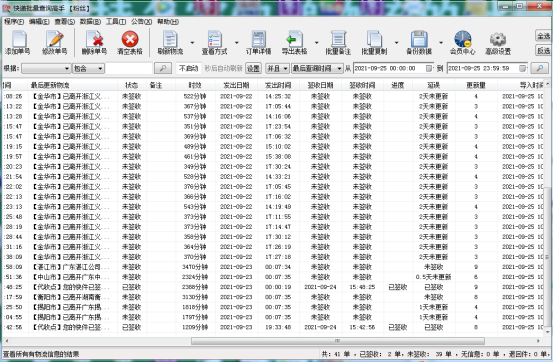Select the 中山市 row with 2324分钟
This screenshot has height=363, width=553.
273,277
